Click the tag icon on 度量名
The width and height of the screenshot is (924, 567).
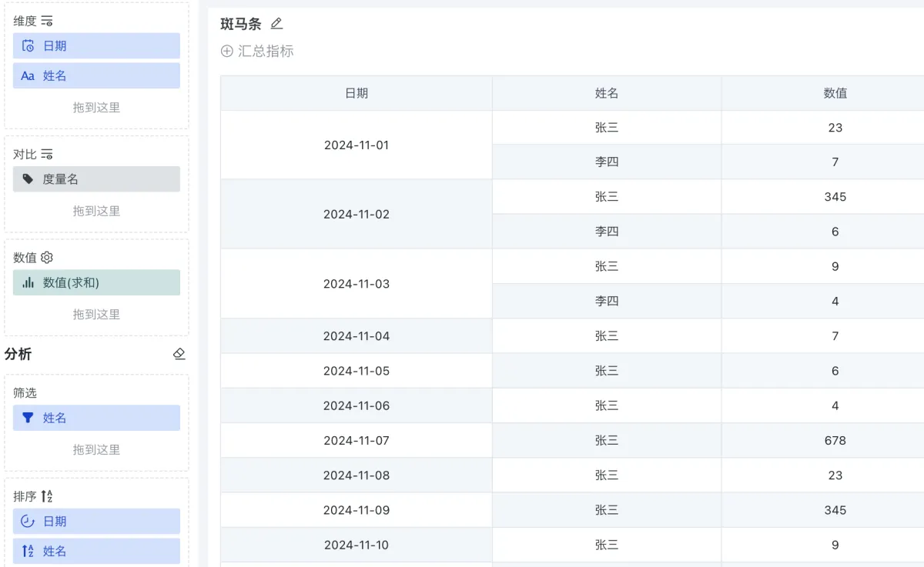[x=28, y=179]
